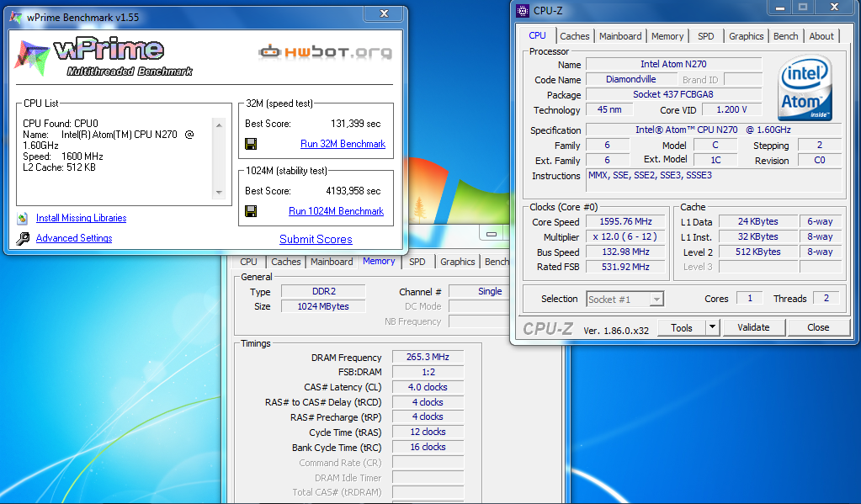Switch to the Graphics tab in front CPU-Z
The image size is (861, 504).
tap(747, 36)
